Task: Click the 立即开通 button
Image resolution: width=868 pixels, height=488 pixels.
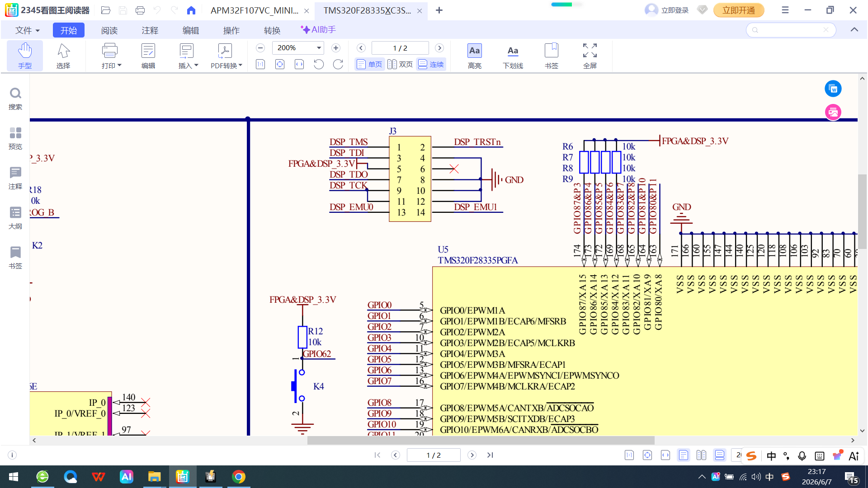Action: (x=739, y=10)
